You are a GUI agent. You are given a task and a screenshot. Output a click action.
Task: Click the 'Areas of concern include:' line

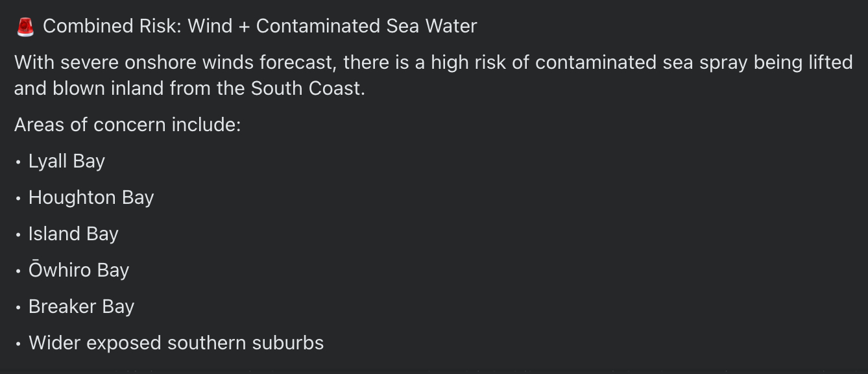coord(127,125)
